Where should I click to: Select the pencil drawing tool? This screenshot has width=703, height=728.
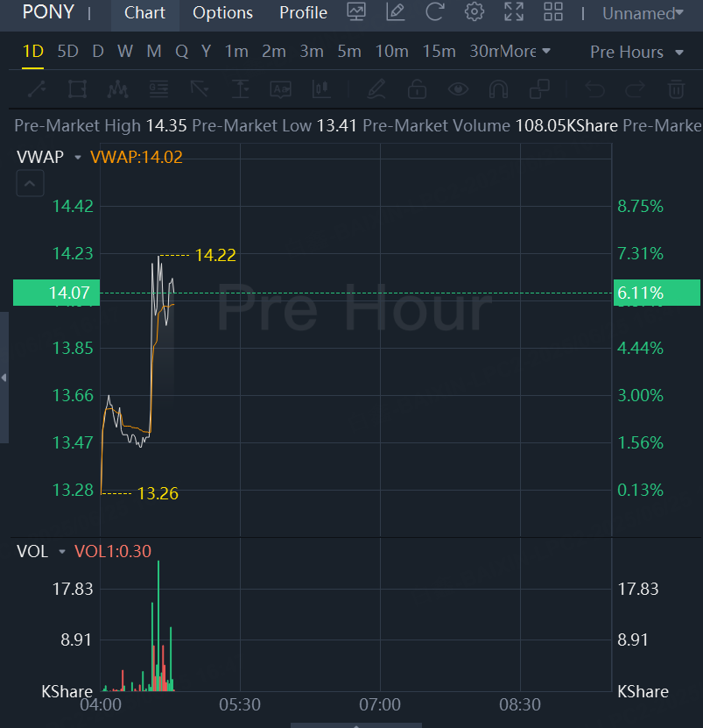tap(376, 88)
